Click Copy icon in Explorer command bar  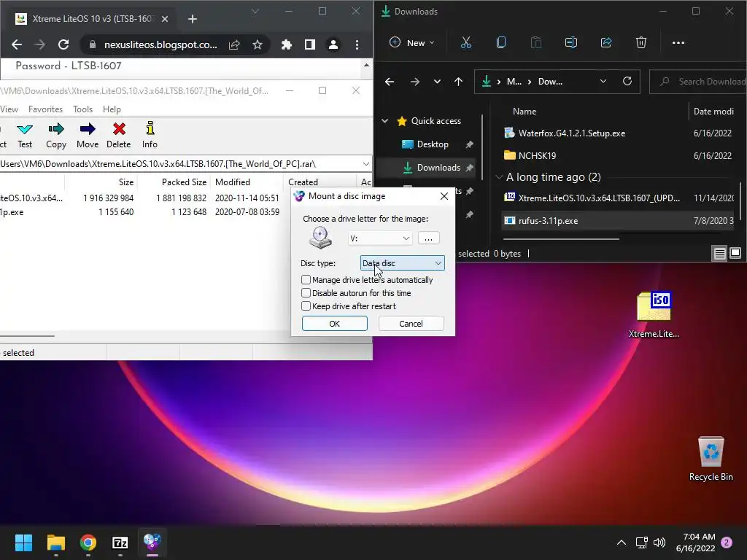click(x=500, y=43)
